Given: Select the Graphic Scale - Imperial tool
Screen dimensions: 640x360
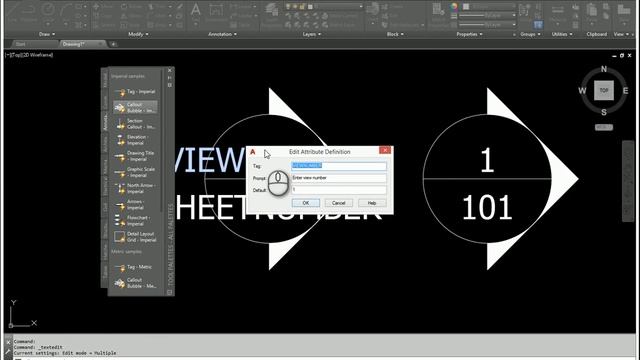Looking at the screenshot, I should 135,172.
